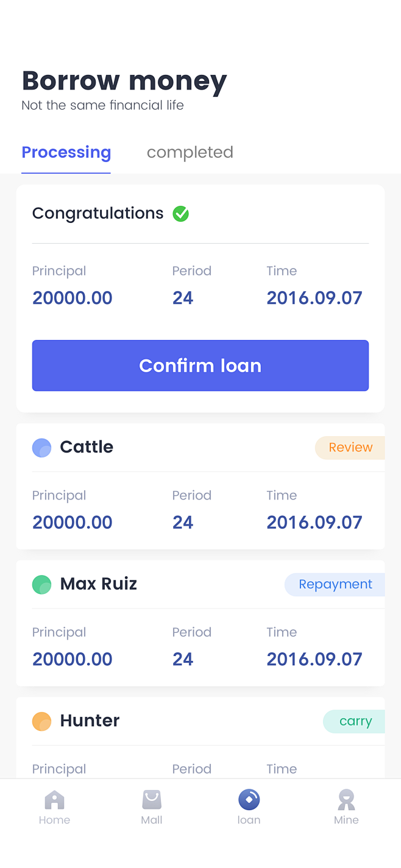The height and width of the screenshot is (868, 401).
Task: Select the 2016.09.07 time in Cattle card
Action: (x=314, y=523)
